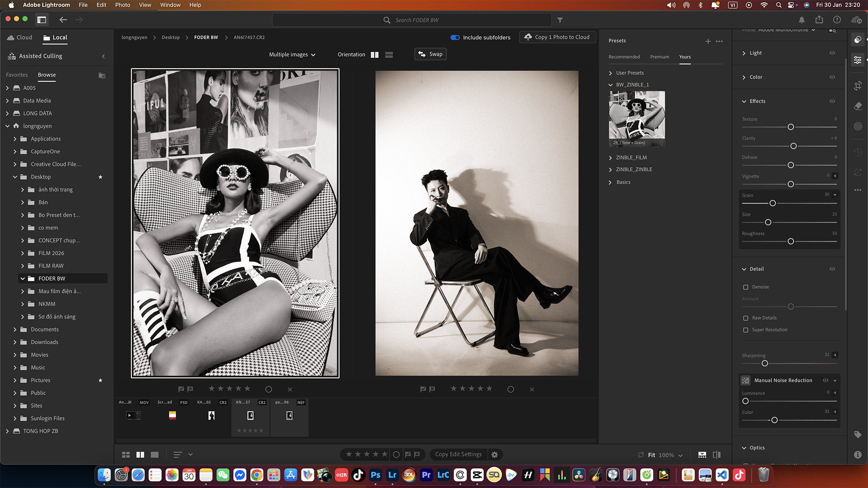Enable the Denoise checkbox

746,287
